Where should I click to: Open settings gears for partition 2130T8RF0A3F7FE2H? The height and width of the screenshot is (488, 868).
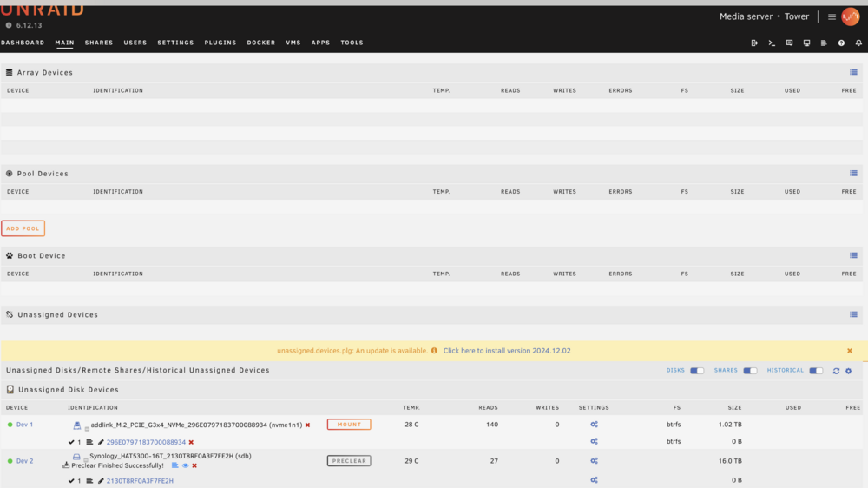tap(594, 480)
